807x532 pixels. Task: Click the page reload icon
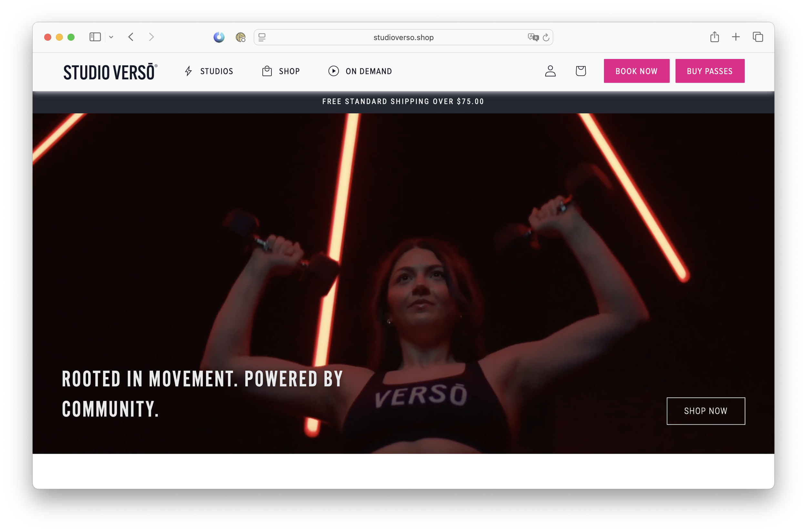click(x=546, y=37)
